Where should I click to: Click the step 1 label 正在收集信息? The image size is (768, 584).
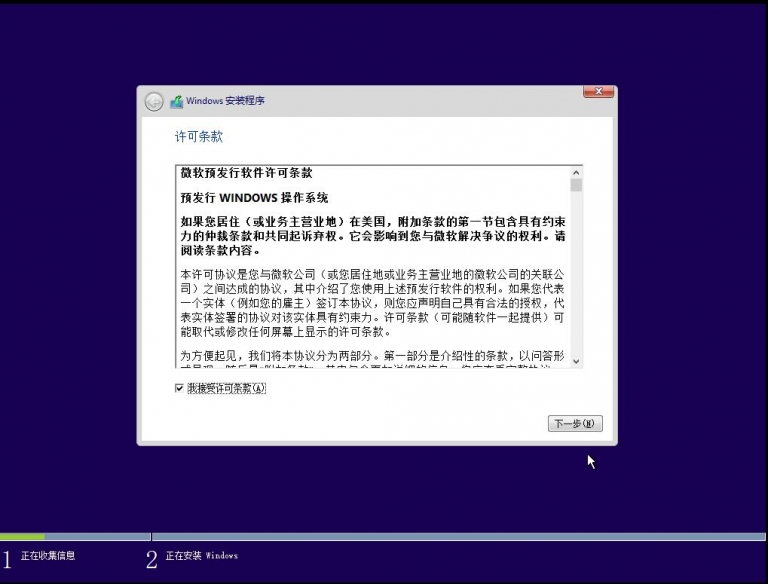pyautogui.click(x=48, y=556)
